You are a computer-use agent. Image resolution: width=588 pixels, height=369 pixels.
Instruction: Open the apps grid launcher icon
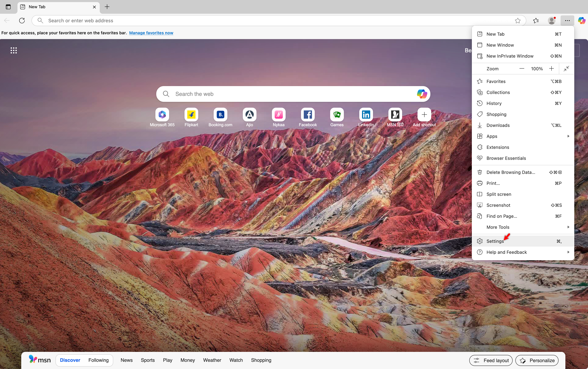coord(14,51)
